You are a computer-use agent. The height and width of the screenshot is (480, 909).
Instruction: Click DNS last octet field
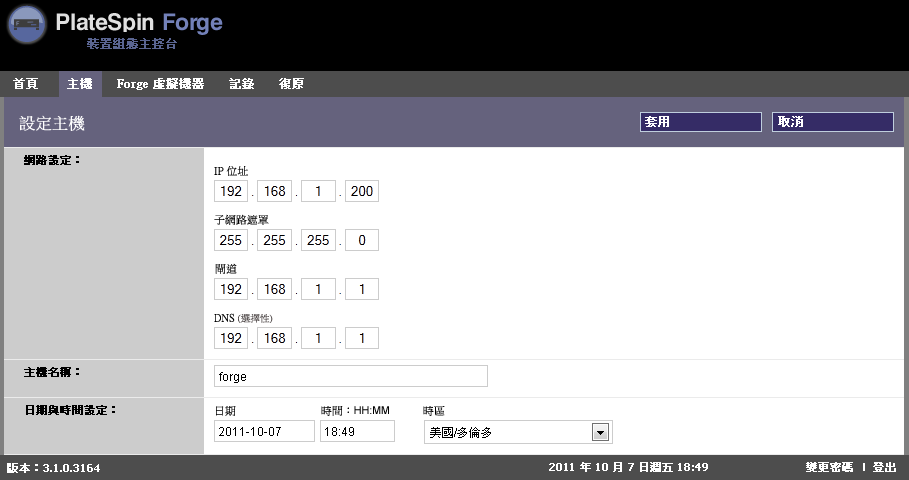pos(362,338)
